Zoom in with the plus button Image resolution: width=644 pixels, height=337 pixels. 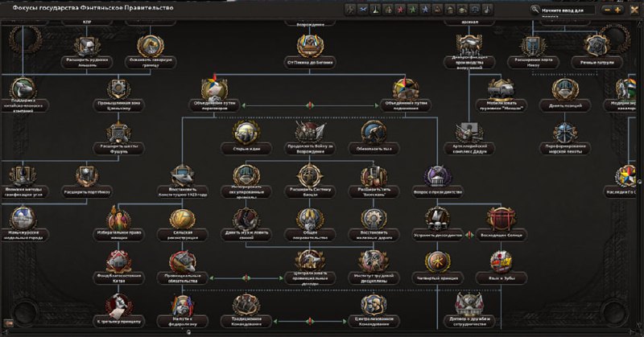click(617, 10)
